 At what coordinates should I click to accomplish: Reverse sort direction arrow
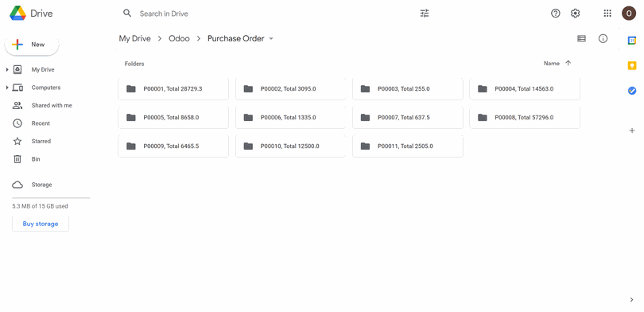[x=568, y=64]
